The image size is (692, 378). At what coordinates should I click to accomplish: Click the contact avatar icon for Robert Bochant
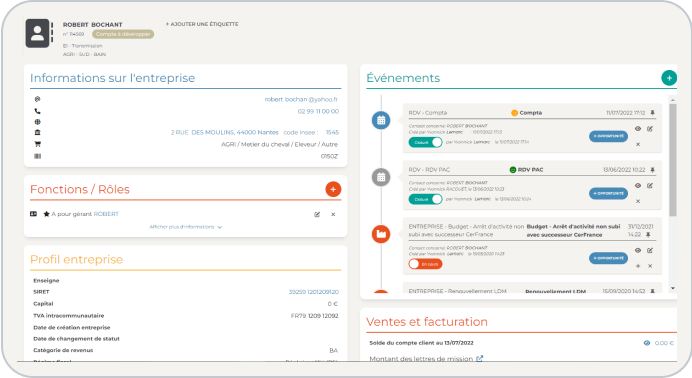pos(38,33)
